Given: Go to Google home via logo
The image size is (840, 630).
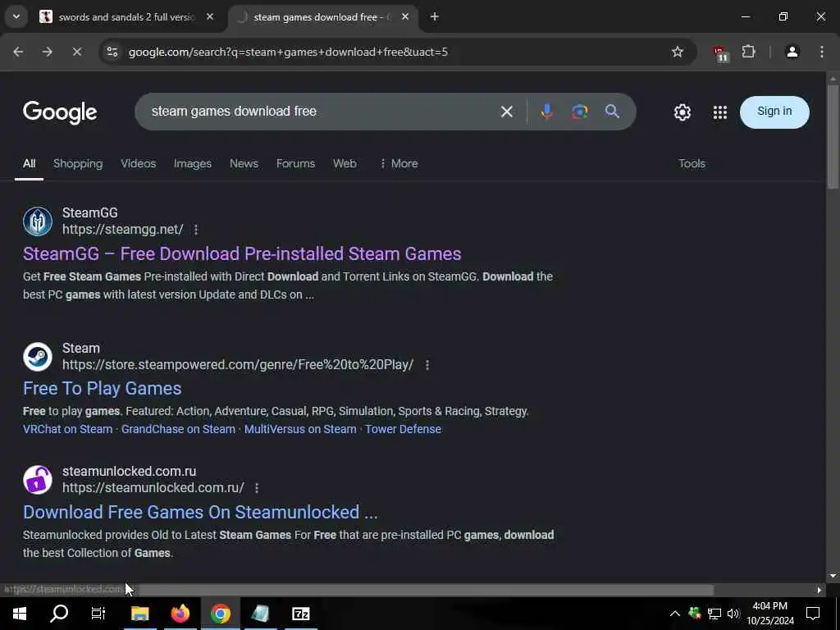Looking at the screenshot, I should pos(60,112).
